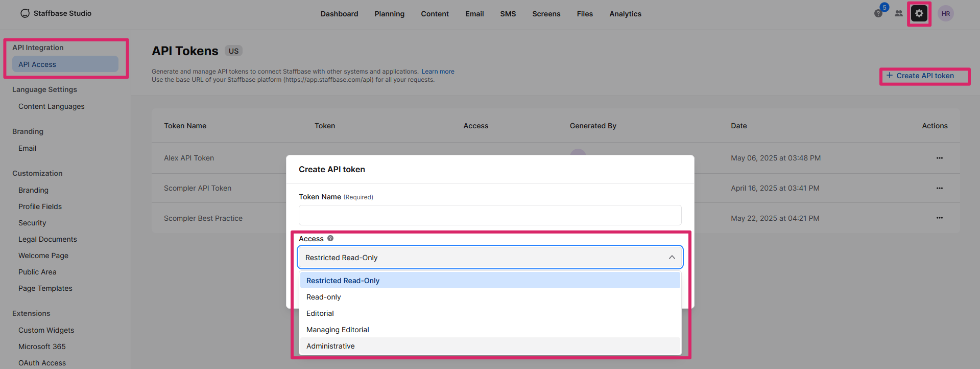Image resolution: width=980 pixels, height=369 pixels.
Task: Collapse the Access dropdown chevron
Action: coord(672,258)
